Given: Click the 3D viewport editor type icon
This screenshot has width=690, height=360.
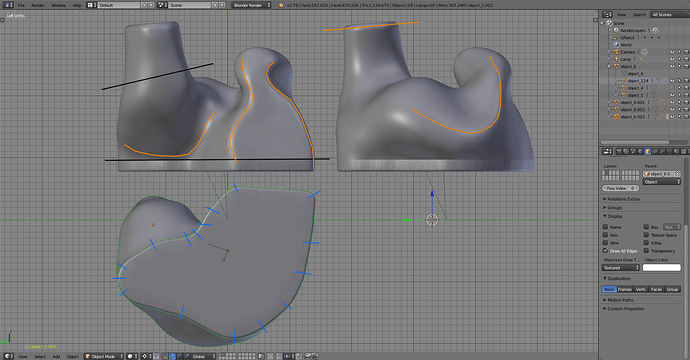Looking at the screenshot, I should 8,356.
